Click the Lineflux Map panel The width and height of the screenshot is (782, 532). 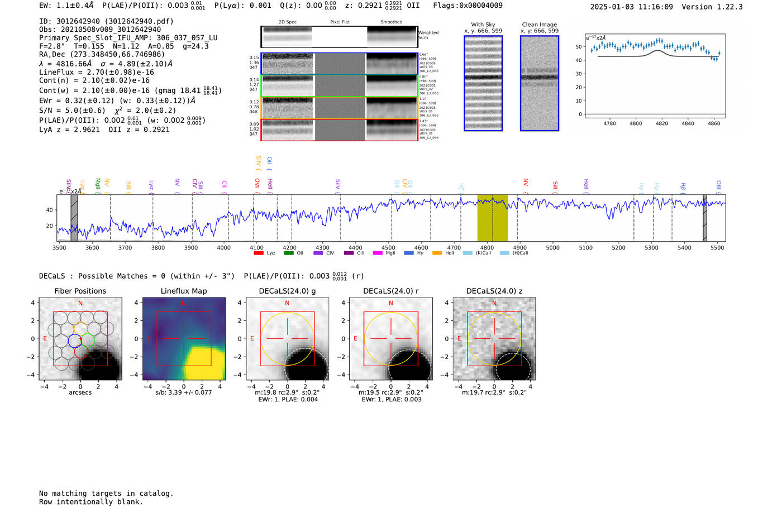pos(184,339)
